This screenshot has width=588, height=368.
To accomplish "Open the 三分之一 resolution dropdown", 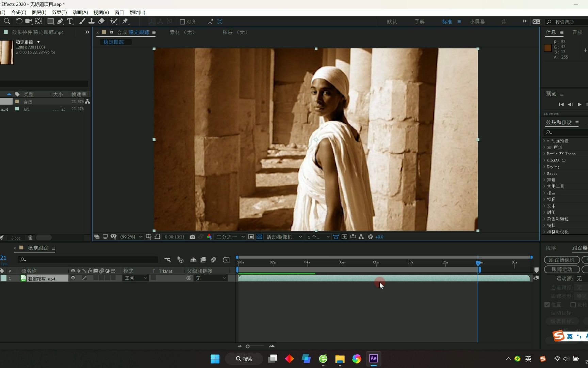I will (230, 237).
